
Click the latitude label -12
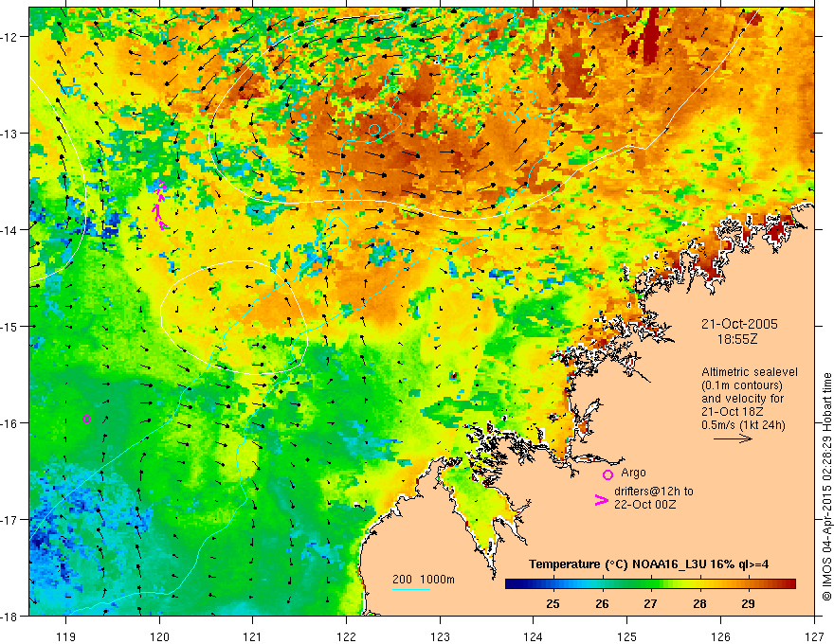point(11,37)
